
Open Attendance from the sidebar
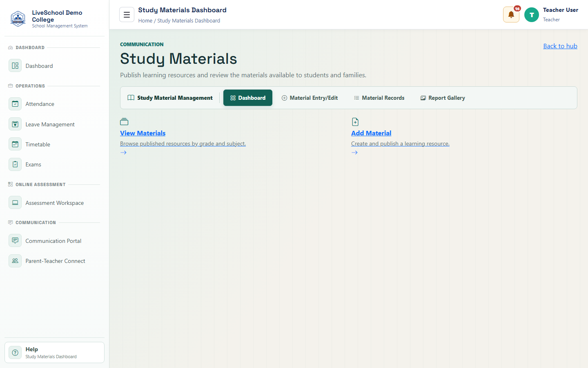tap(54, 104)
